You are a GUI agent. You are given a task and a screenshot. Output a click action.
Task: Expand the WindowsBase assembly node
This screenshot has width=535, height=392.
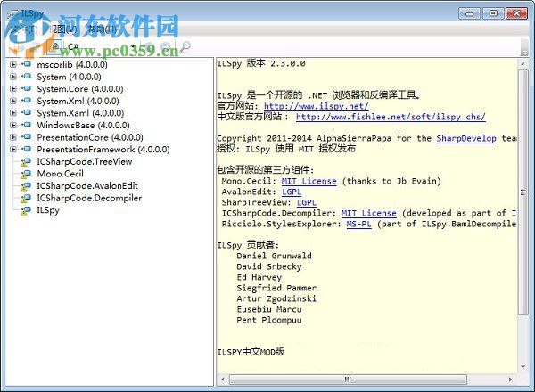(13, 125)
